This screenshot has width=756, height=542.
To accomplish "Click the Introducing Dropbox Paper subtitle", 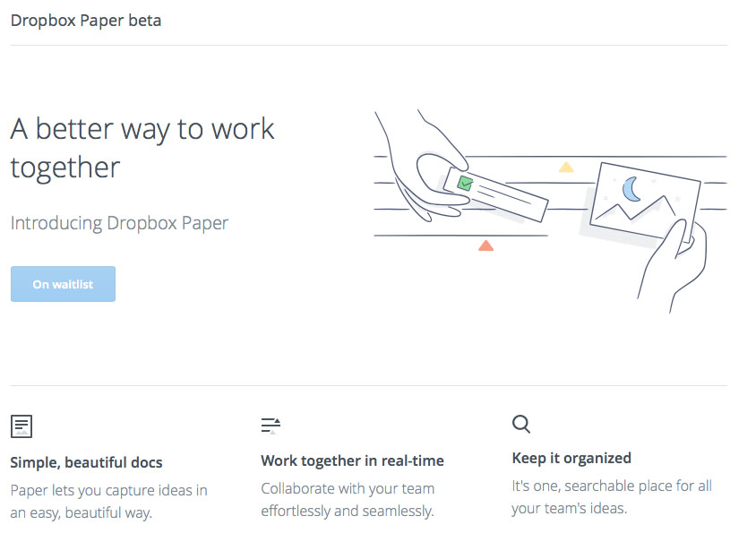I will [x=119, y=223].
